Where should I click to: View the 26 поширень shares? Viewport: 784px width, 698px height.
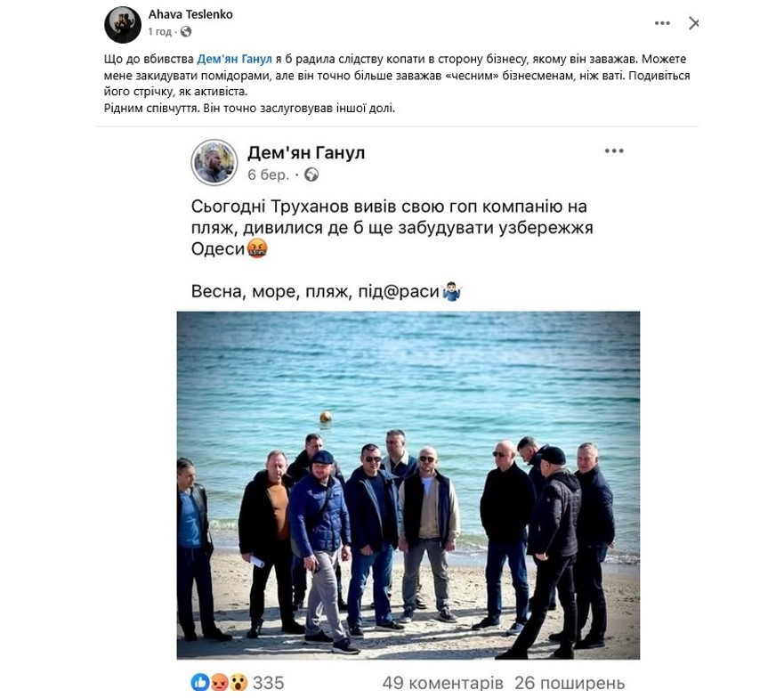[x=570, y=683]
